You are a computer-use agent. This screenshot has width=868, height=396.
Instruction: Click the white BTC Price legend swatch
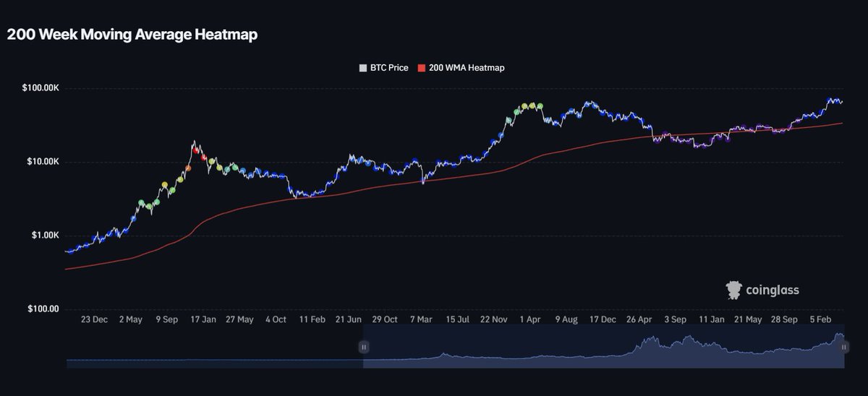[x=363, y=68]
